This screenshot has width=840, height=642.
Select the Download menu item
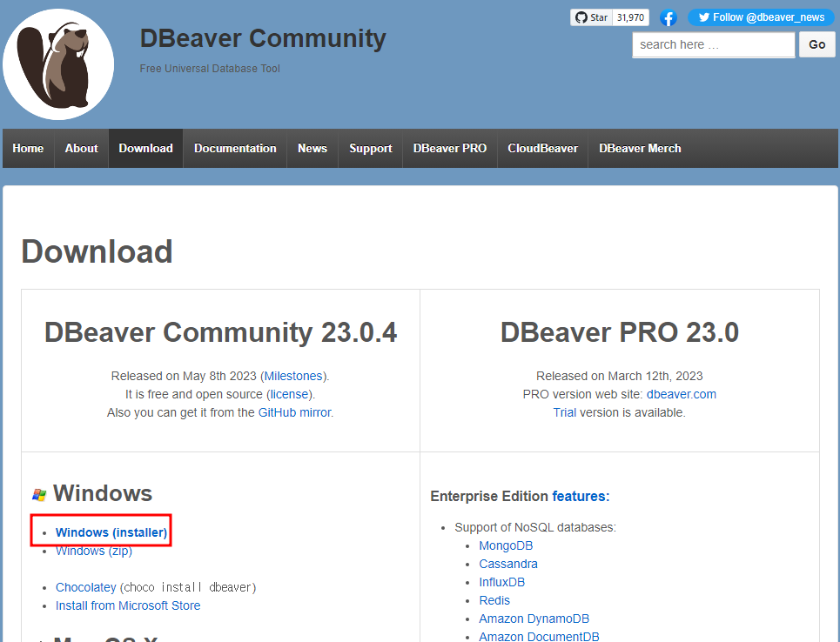point(145,148)
